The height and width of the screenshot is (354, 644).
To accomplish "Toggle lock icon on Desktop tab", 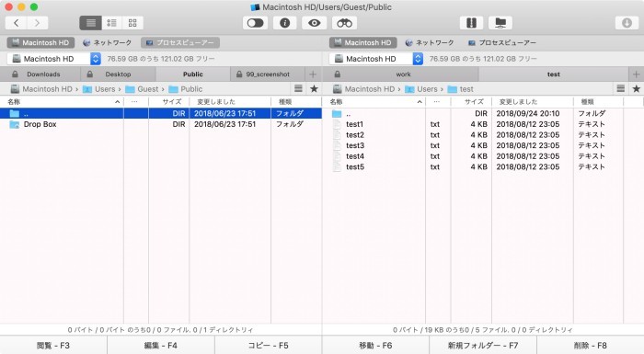I will [x=89, y=74].
